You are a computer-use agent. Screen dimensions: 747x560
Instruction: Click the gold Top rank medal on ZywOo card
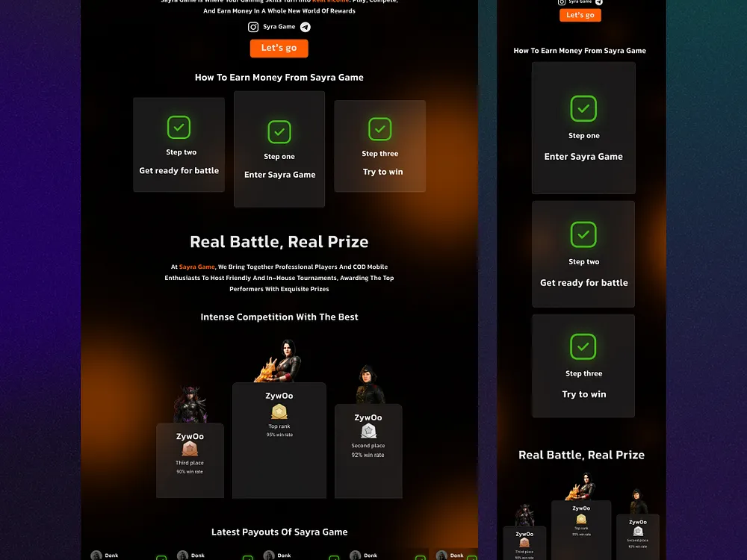click(x=279, y=411)
